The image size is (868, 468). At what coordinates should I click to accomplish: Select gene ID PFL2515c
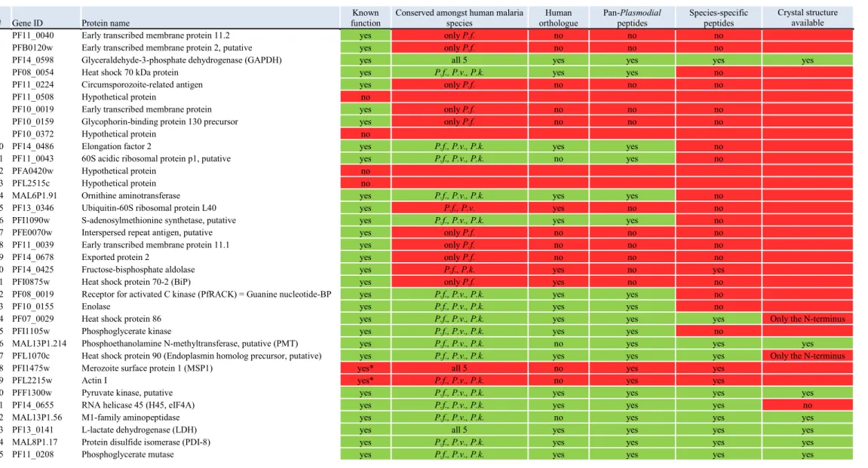click(x=31, y=183)
